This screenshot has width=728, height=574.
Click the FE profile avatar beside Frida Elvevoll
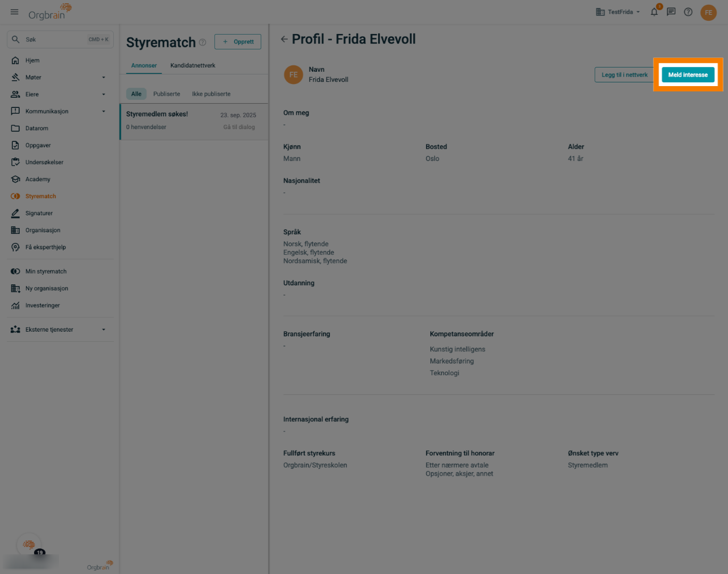[x=294, y=75]
